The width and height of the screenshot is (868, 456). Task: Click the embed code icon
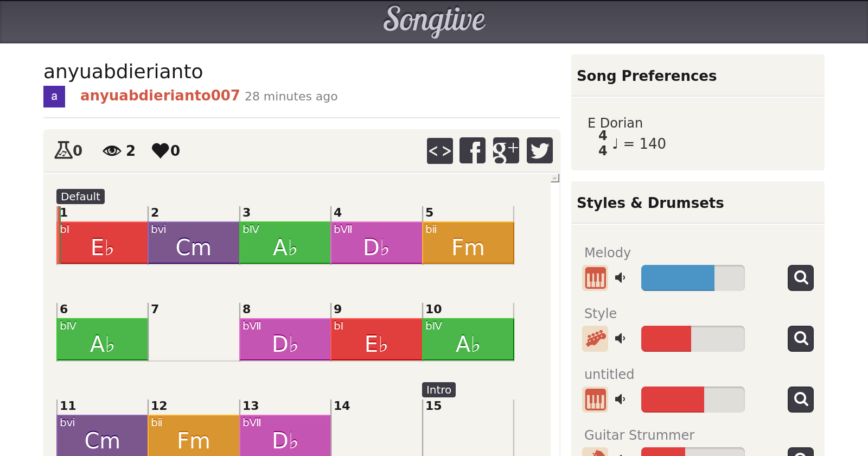[x=439, y=150]
